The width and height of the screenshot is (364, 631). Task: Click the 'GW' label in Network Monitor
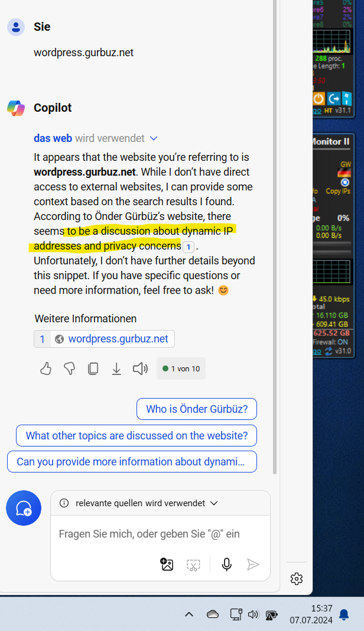pyautogui.click(x=346, y=164)
